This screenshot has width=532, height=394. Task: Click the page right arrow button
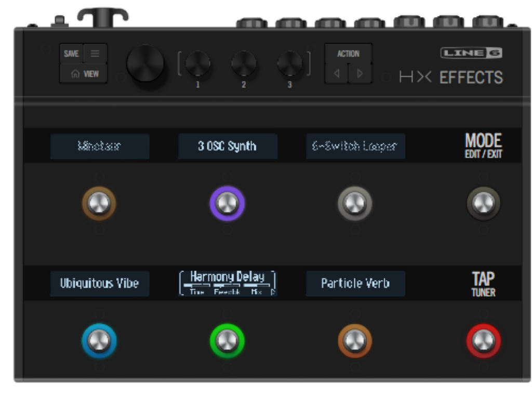point(360,73)
